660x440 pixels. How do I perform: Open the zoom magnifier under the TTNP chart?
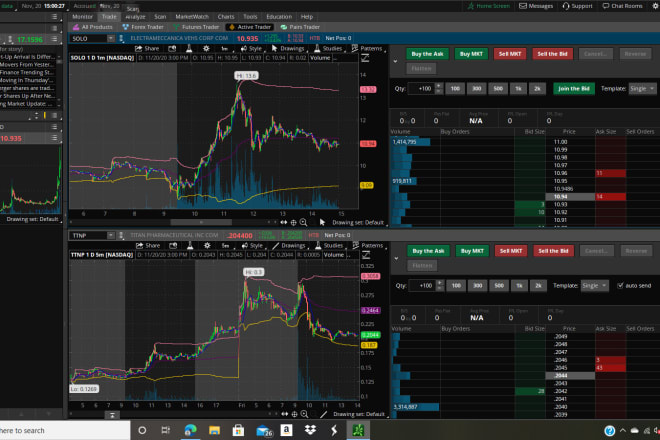(304, 414)
